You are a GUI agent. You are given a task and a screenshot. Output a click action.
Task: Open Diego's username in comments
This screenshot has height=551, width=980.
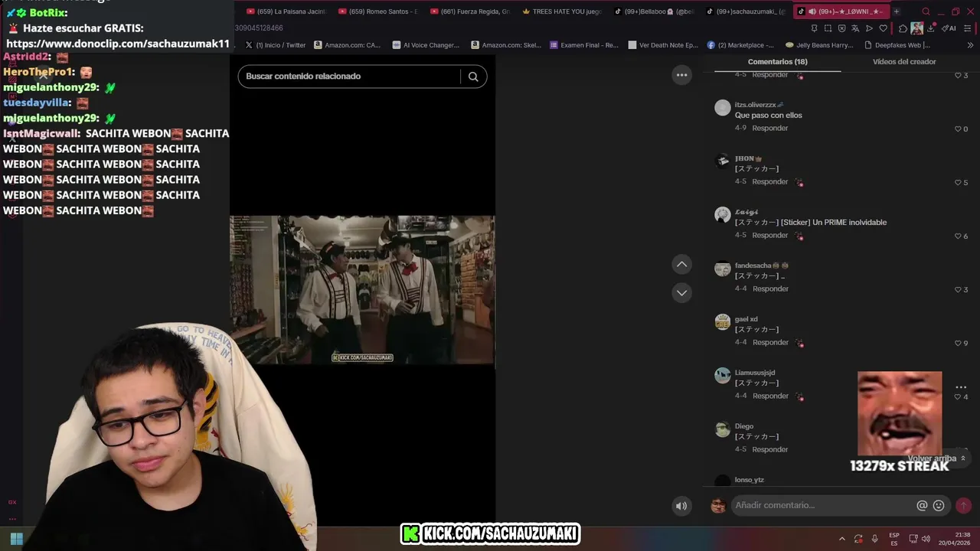pos(744,426)
